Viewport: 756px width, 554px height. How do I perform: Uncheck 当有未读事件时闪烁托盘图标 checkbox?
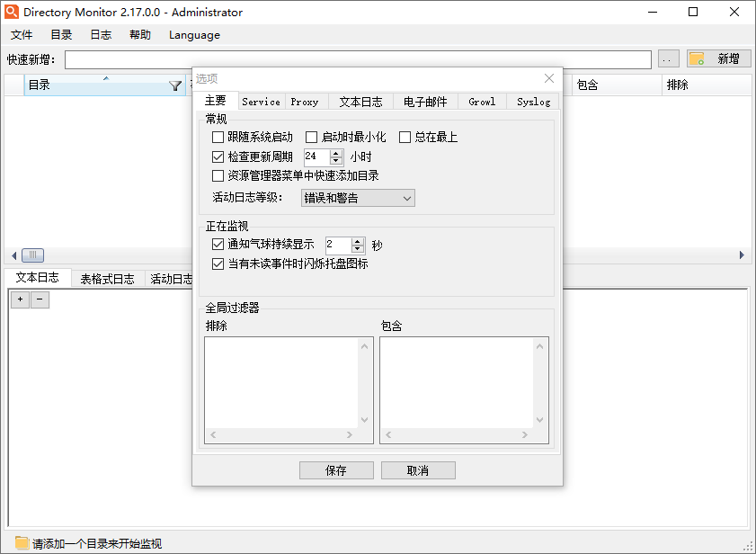[218, 264]
